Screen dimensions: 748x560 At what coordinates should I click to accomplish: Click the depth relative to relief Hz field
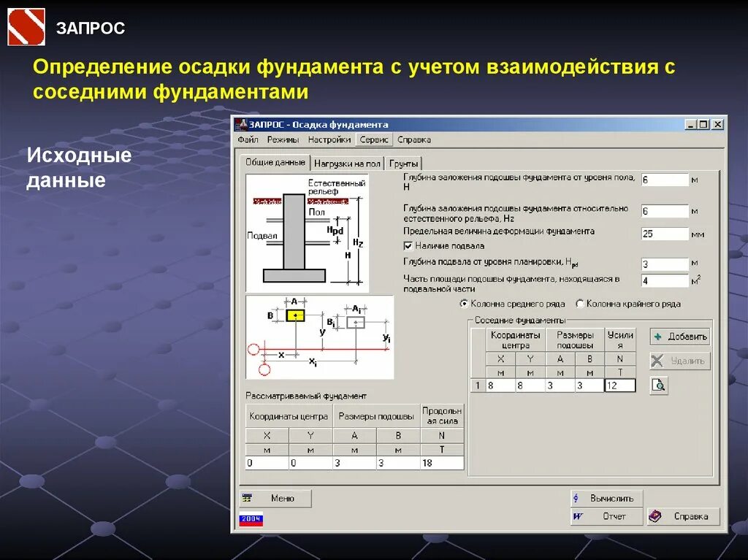tap(665, 211)
